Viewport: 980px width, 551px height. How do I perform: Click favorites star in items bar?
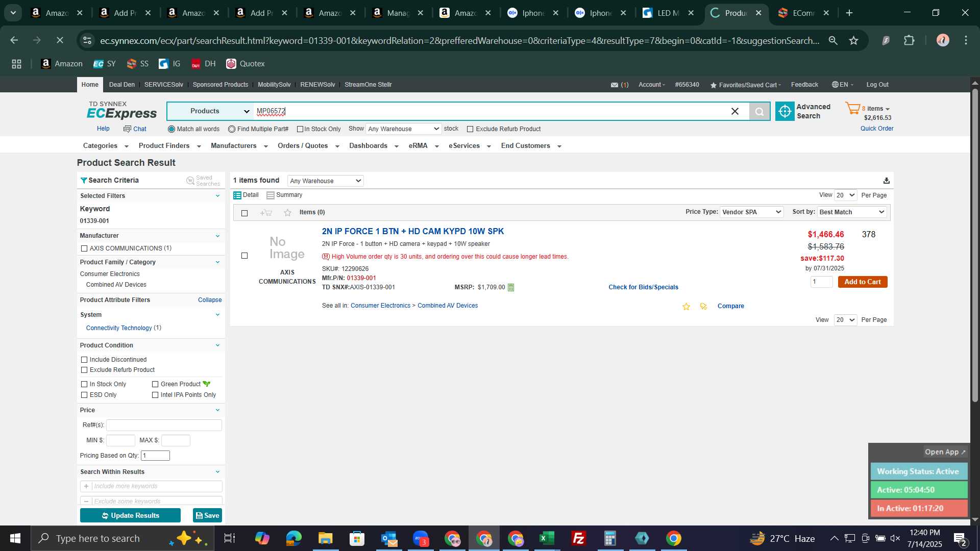point(287,213)
